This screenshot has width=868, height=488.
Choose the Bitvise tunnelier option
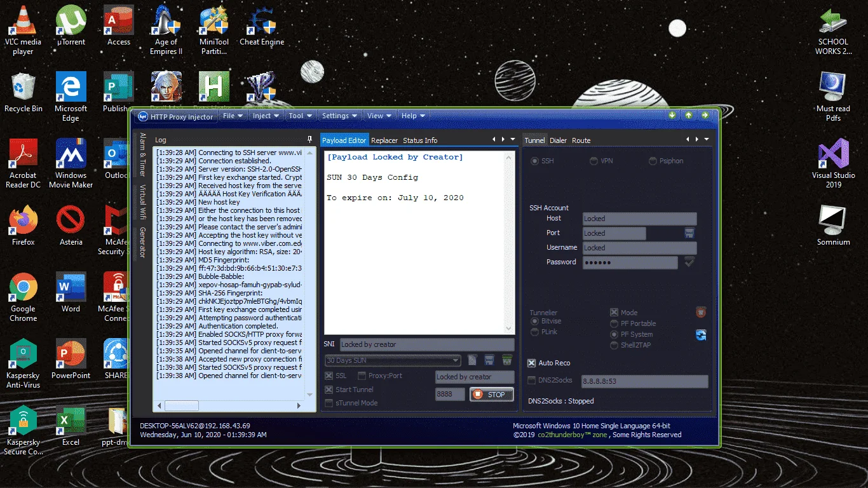534,322
